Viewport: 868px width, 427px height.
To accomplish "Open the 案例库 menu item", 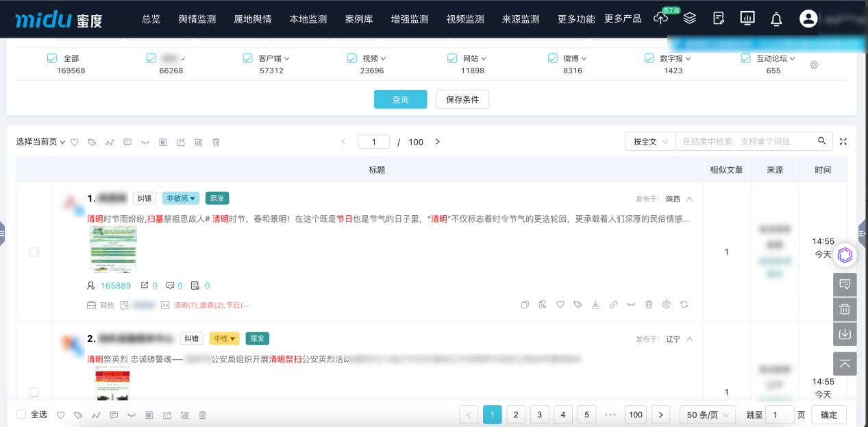I will pyautogui.click(x=359, y=20).
